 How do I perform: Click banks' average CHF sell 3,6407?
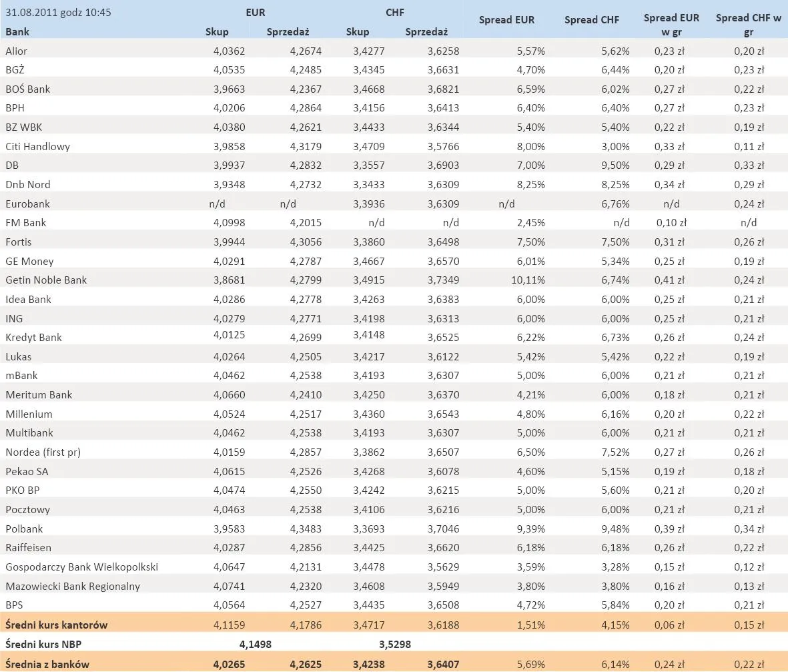pos(443,664)
